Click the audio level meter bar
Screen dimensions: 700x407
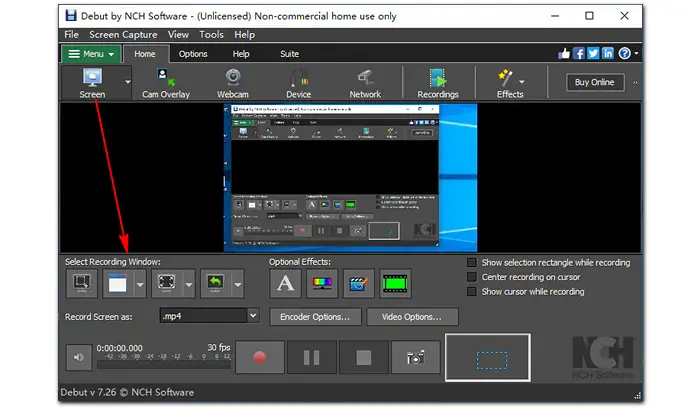coord(164,365)
